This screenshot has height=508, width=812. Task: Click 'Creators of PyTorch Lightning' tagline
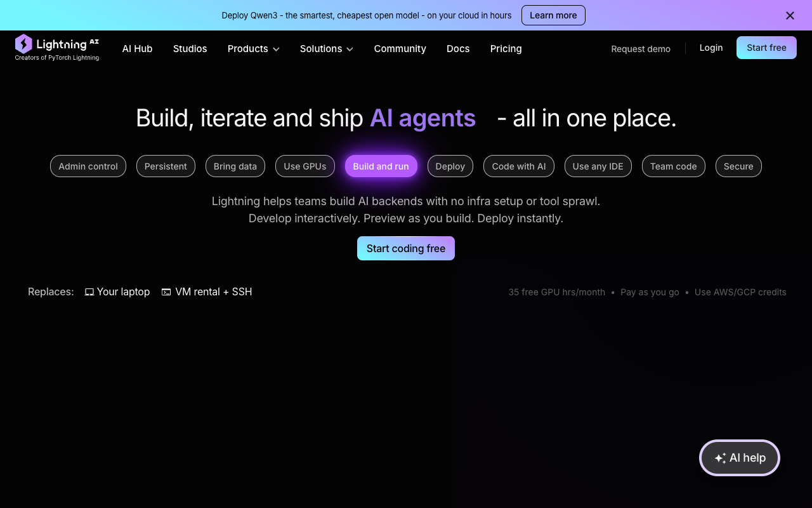[57, 58]
